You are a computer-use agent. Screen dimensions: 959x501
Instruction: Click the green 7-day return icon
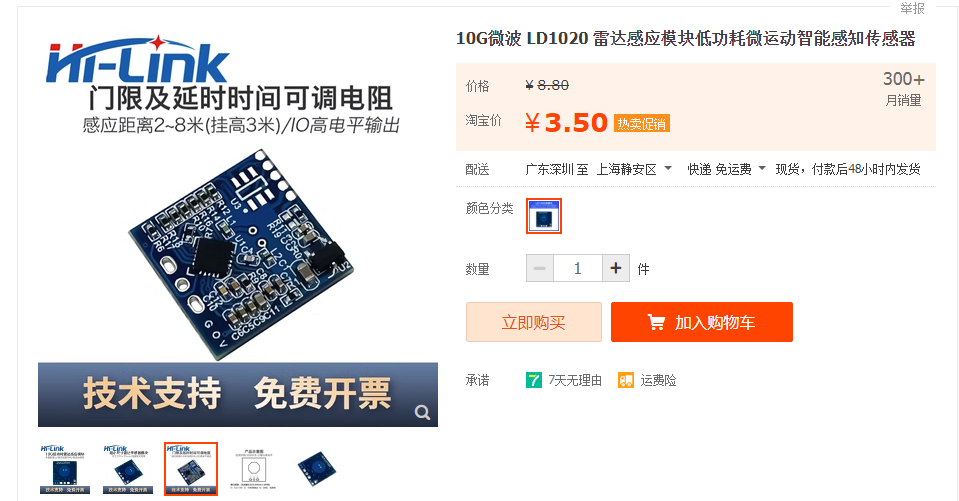click(533, 380)
